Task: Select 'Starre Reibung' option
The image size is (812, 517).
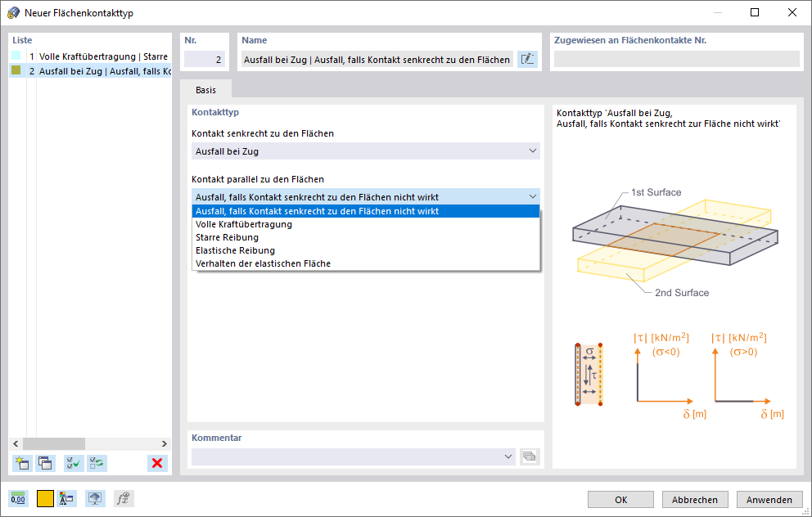Action: pos(366,237)
